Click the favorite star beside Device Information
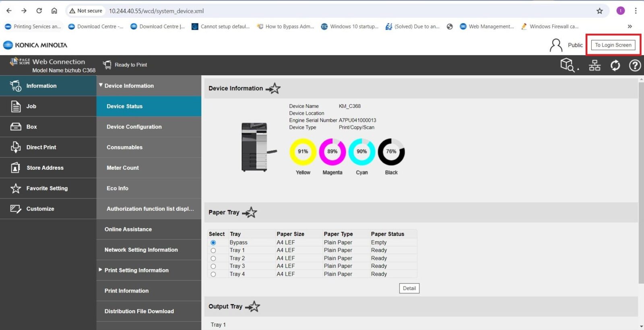The width and height of the screenshot is (644, 330). [x=274, y=89]
